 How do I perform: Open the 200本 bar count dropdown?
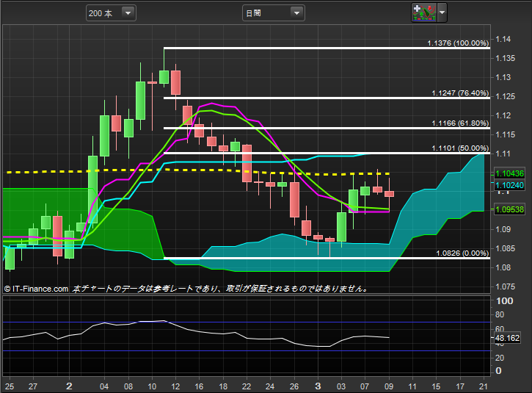[x=111, y=13]
